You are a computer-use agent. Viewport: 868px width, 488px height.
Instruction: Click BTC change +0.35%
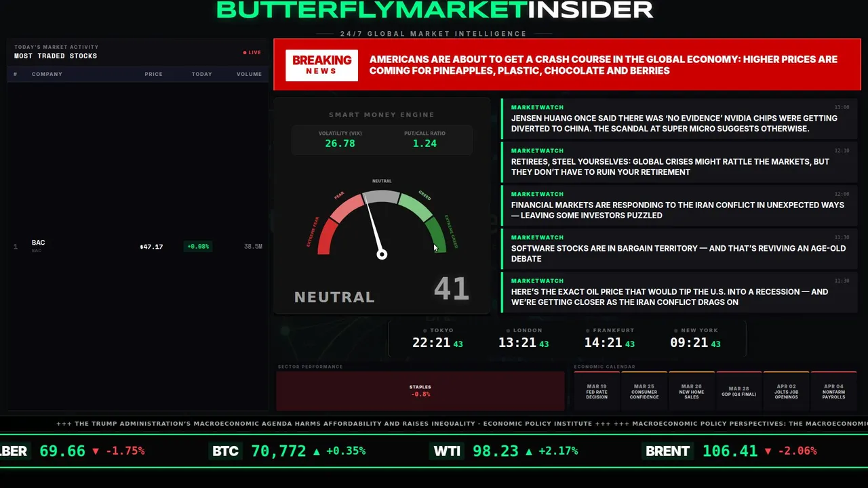pos(346,451)
